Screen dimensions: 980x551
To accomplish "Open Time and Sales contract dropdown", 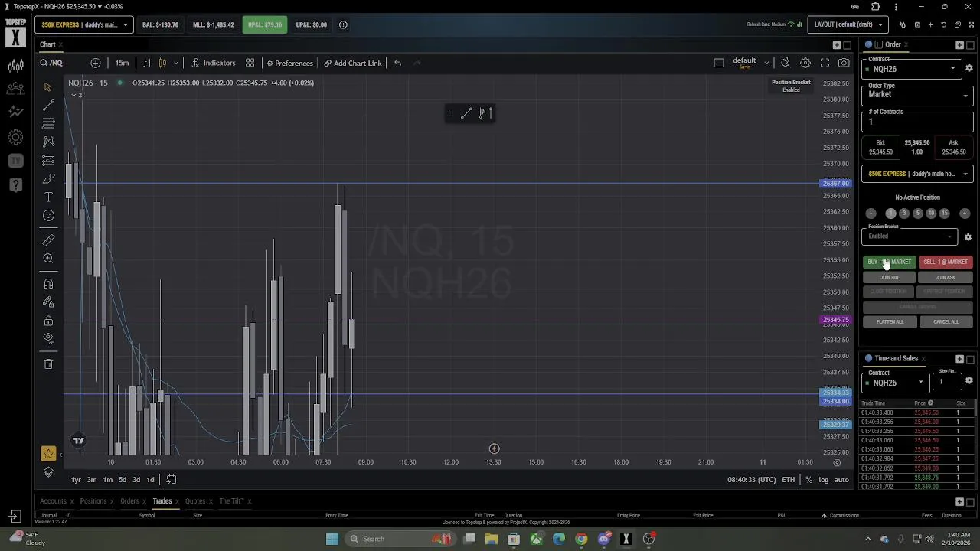I will [895, 382].
